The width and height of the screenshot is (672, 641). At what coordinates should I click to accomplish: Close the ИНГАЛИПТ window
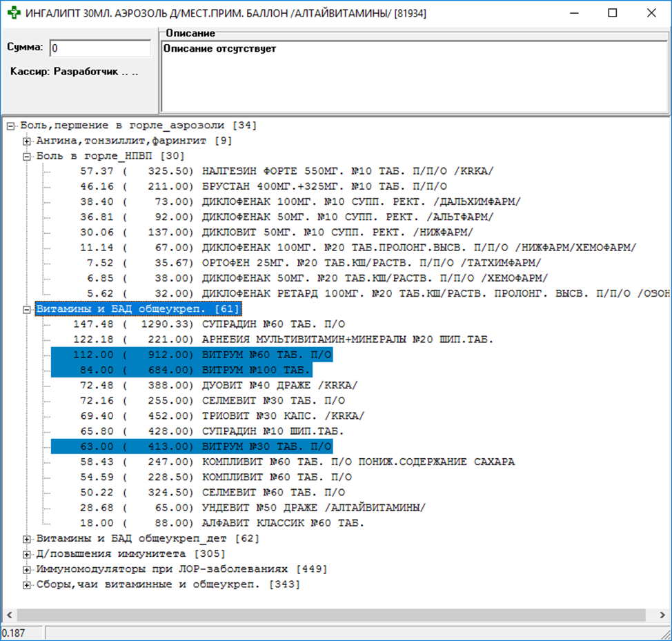(x=651, y=13)
